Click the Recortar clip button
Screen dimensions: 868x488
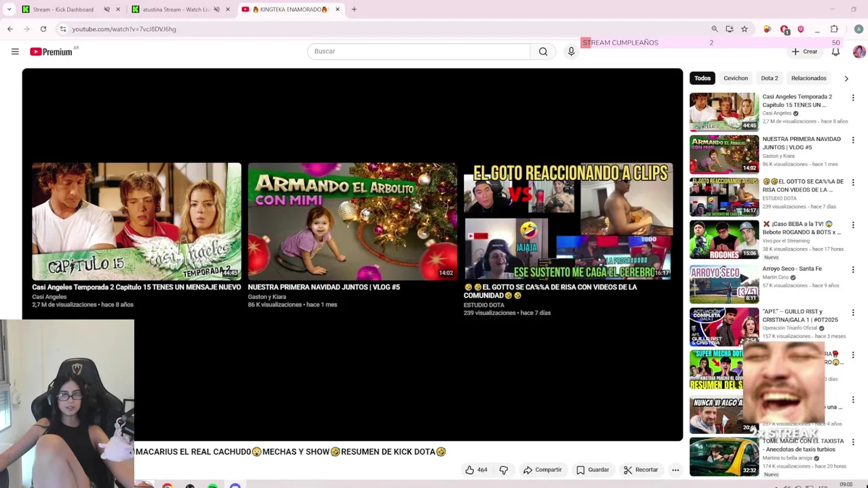click(641, 470)
